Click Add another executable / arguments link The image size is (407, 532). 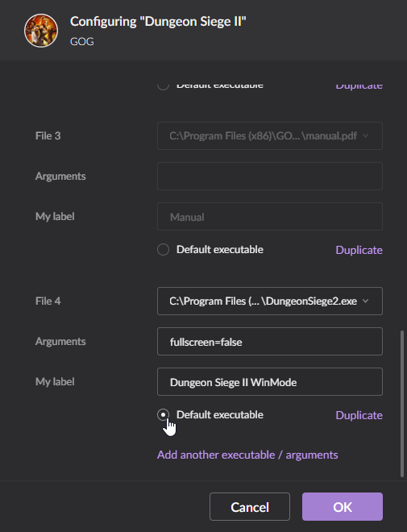(x=247, y=455)
